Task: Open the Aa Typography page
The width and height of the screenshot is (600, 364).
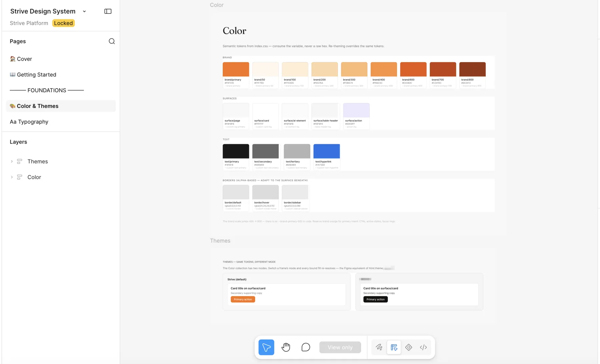Action: [x=61, y=122]
